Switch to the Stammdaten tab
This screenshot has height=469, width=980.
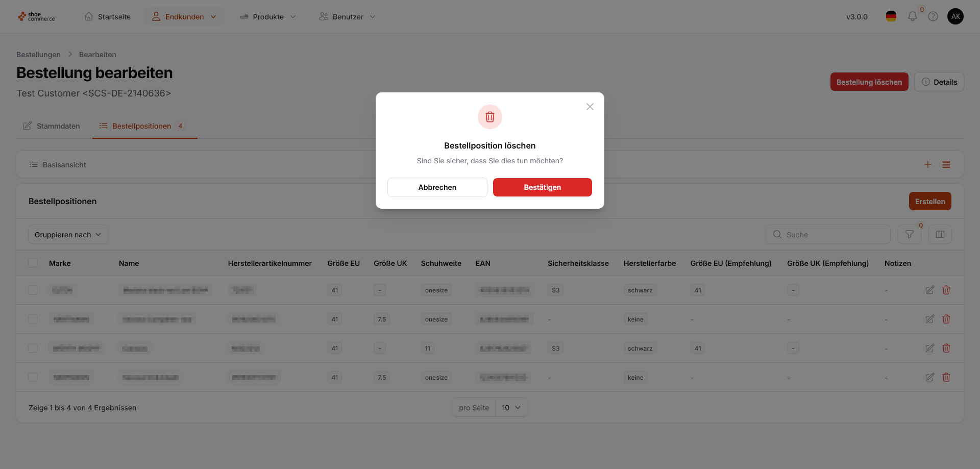(52, 126)
